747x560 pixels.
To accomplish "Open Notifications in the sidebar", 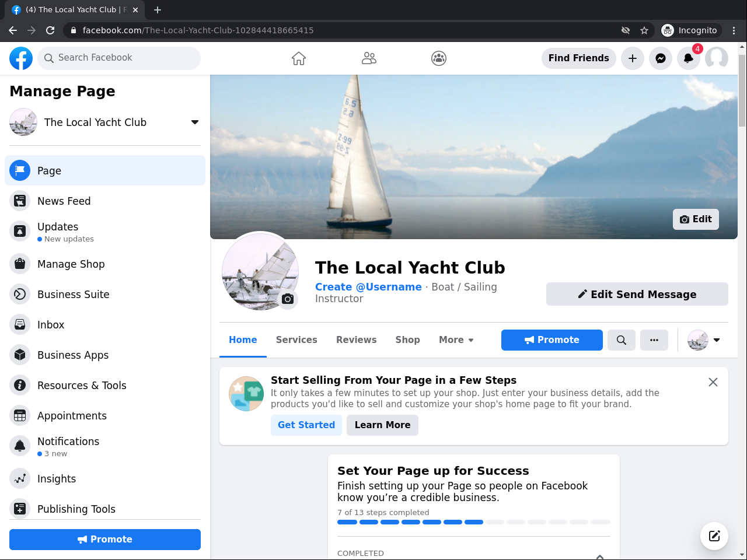I will click(105, 446).
